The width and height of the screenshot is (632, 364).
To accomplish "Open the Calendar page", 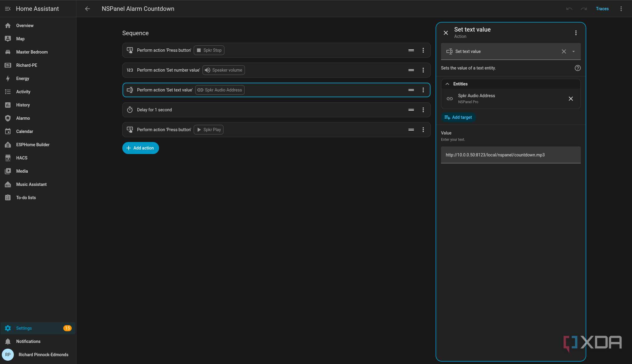I will click(38, 131).
